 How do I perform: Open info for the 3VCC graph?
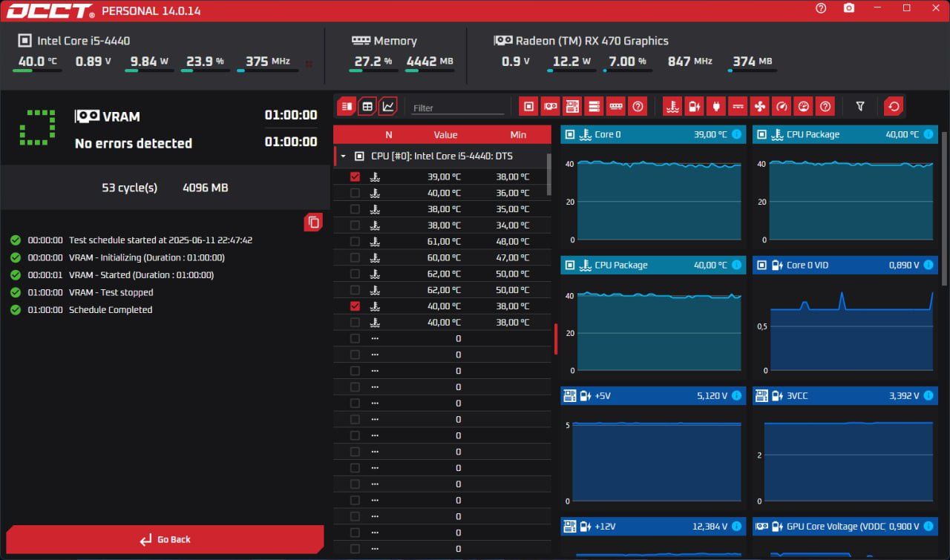point(928,395)
